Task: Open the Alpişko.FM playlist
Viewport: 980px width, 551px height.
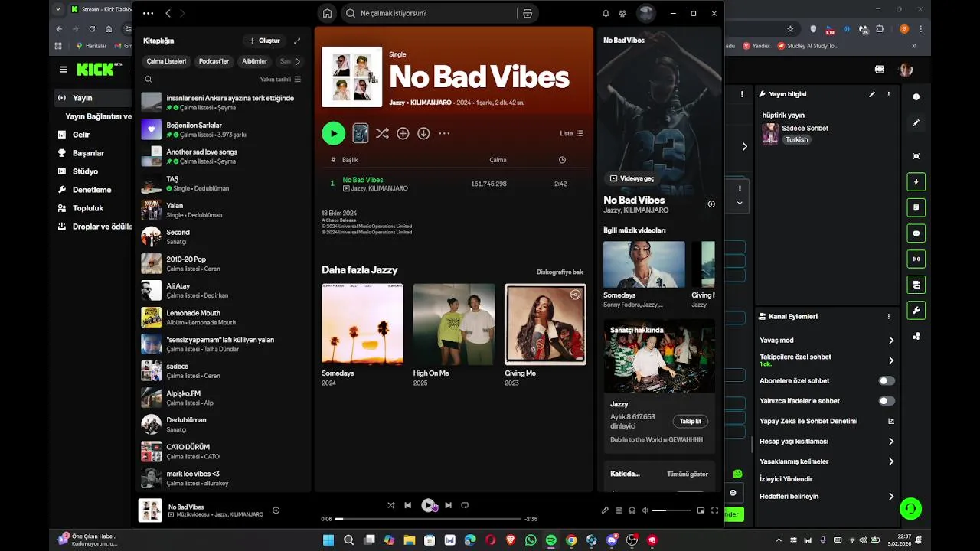Action: [x=222, y=397]
